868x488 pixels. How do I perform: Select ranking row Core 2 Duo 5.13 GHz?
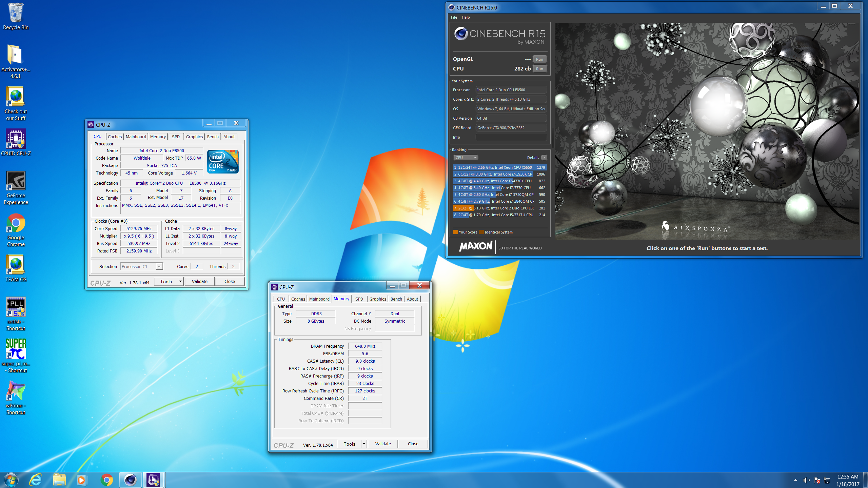pos(499,208)
